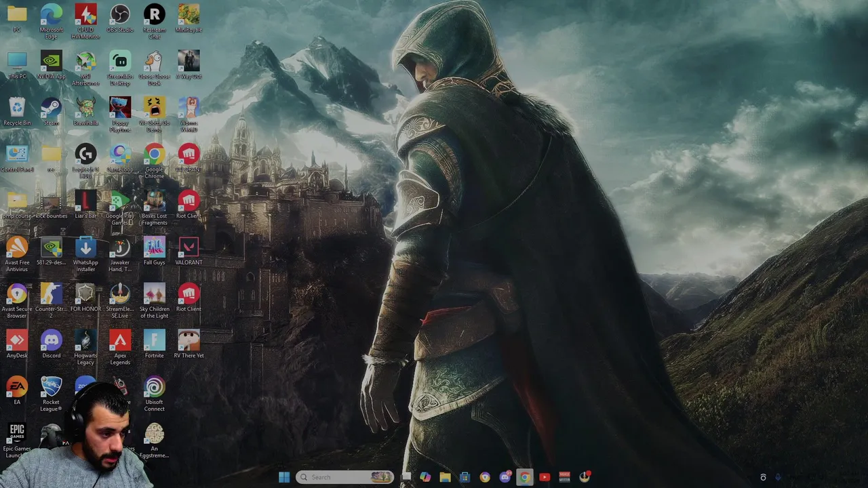
Task: Select the EA app desktop icon
Action: (17, 391)
